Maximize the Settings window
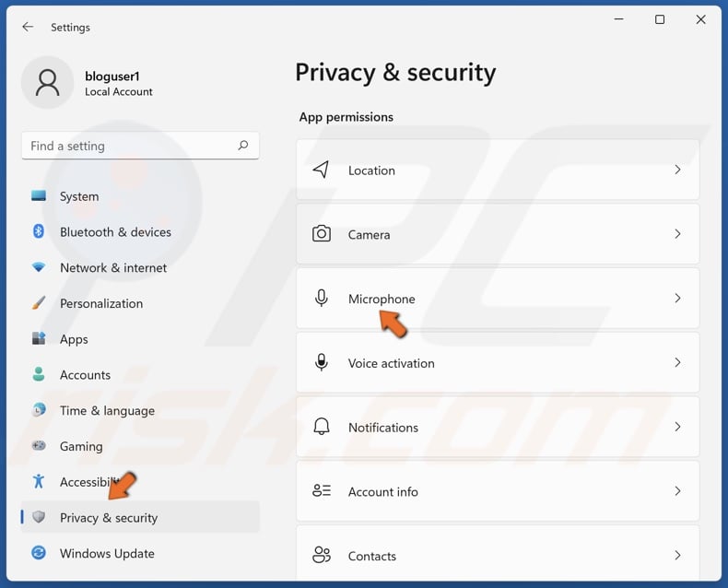The image size is (728, 588). click(x=659, y=19)
